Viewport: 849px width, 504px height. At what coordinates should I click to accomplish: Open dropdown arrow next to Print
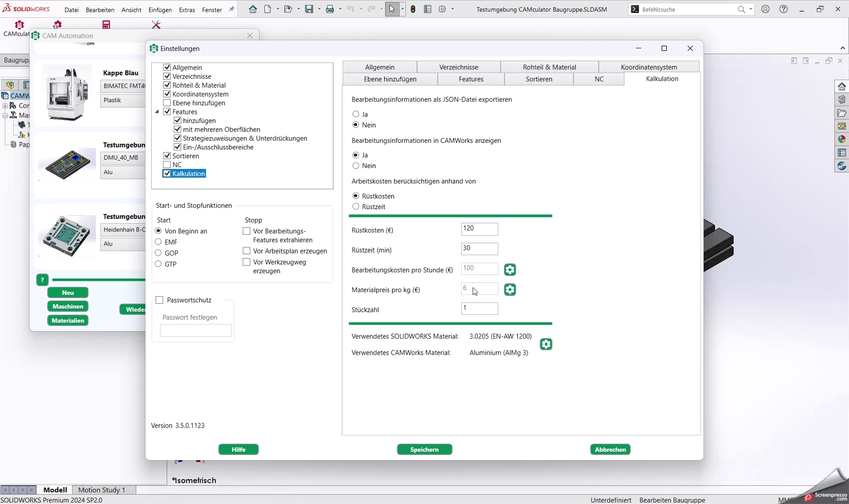click(x=340, y=9)
